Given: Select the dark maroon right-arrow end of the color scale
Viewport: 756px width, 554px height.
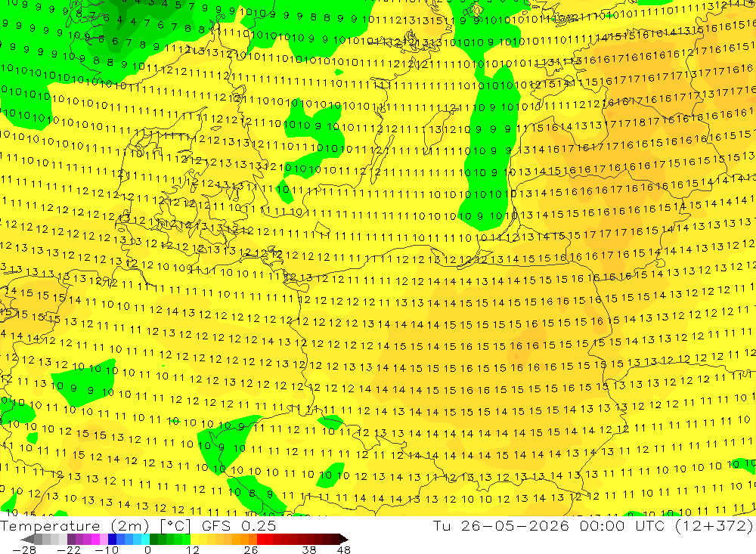Looking at the screenshot, I should click(344, 539).
